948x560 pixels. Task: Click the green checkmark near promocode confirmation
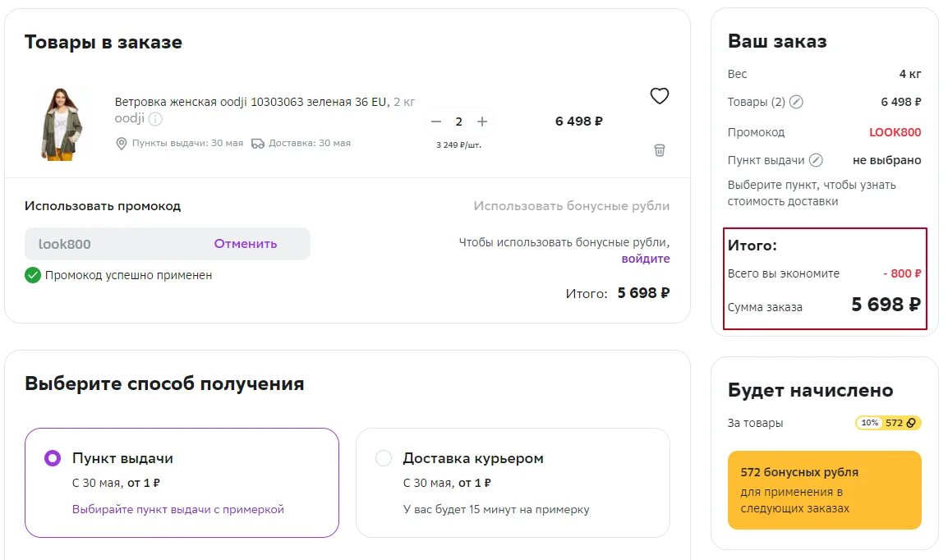point(33,276)
